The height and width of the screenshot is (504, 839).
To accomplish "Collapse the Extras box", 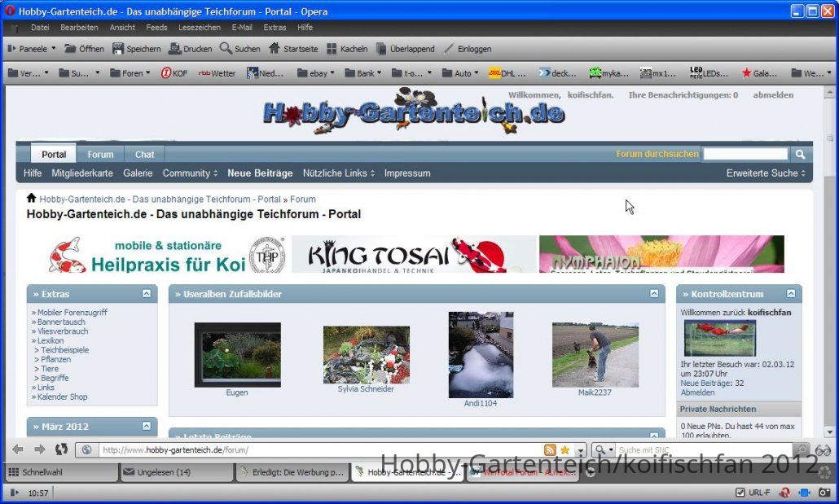I will point(146,293).
